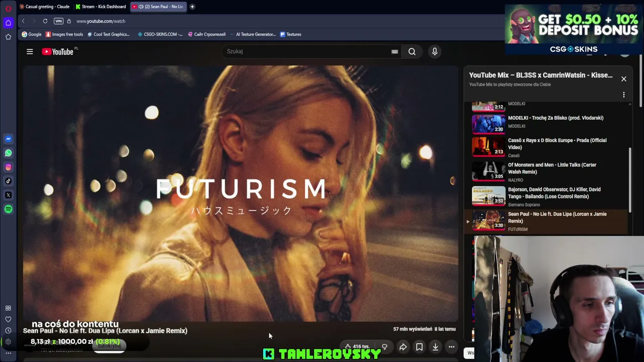Play Little Talks (Carter Walsh Remix) thumbnail

click(x=489, y=171)
